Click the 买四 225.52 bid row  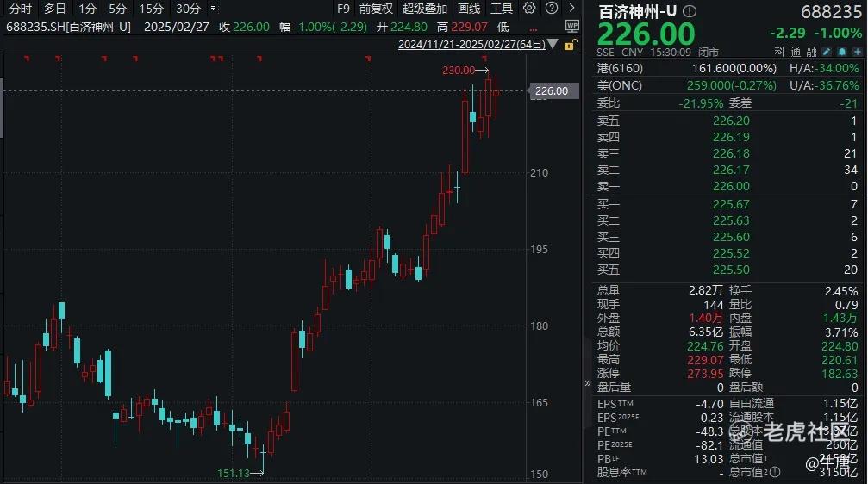tap(727, 253)
